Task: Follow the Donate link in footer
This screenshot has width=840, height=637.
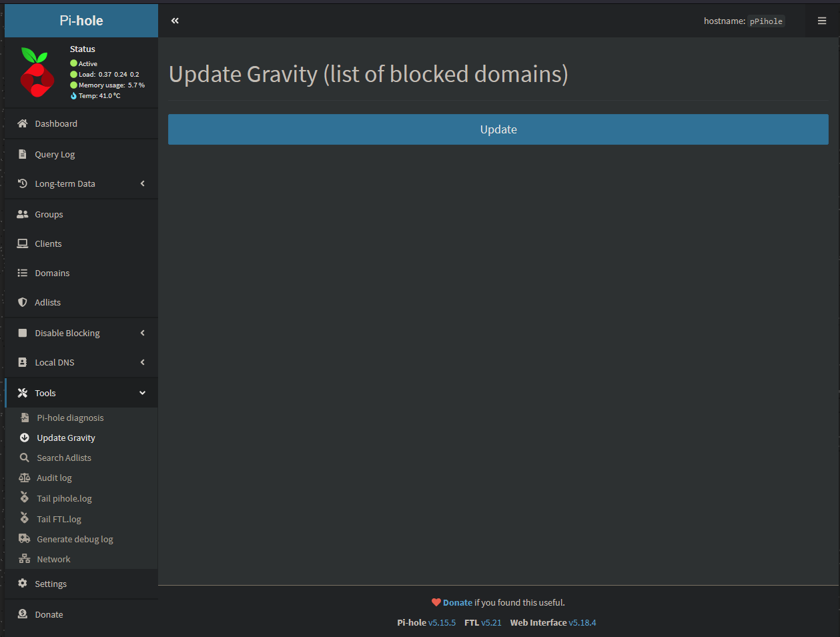Action: pyautogui.click(x=457, y=602)
